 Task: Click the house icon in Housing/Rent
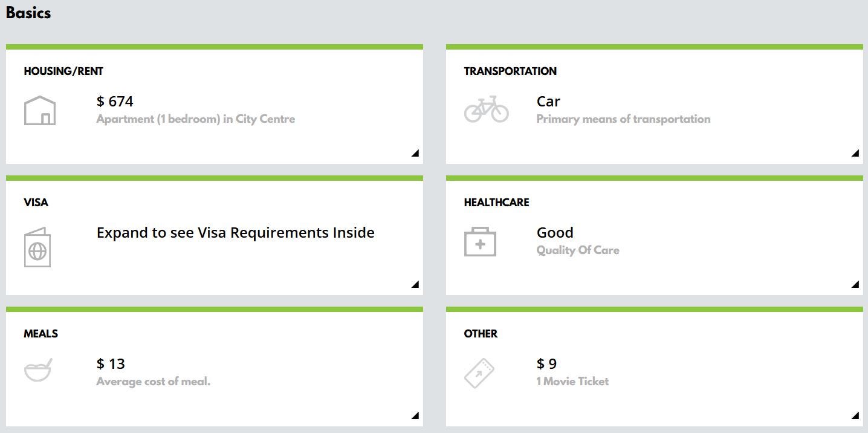click(x=40, y=111)
